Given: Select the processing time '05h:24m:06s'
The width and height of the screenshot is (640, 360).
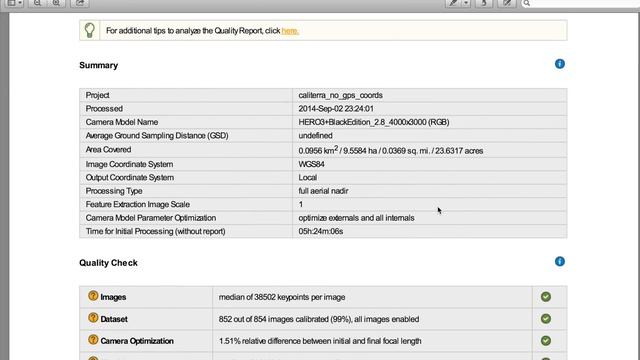Looking at the screenshot, I should coord(321,231).
